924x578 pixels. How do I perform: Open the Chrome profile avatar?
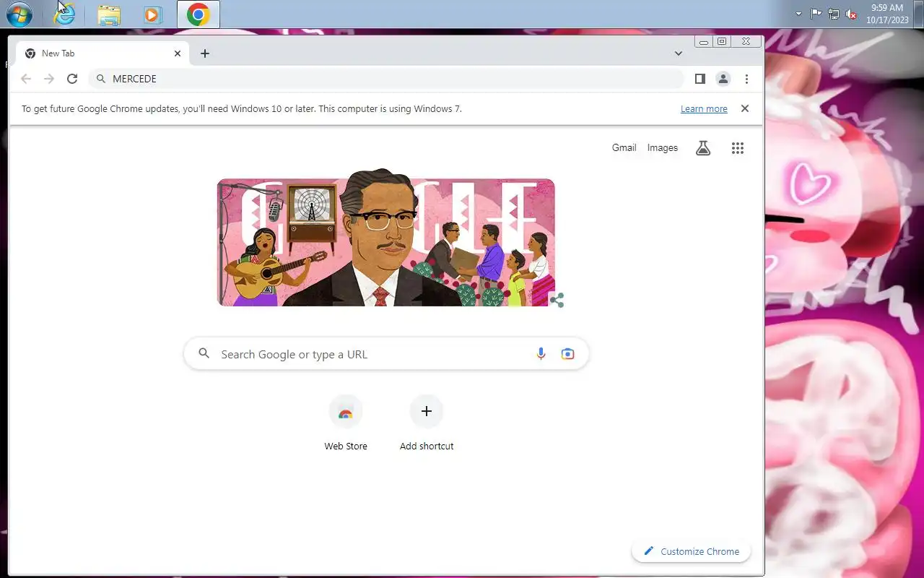click(723, 79)
